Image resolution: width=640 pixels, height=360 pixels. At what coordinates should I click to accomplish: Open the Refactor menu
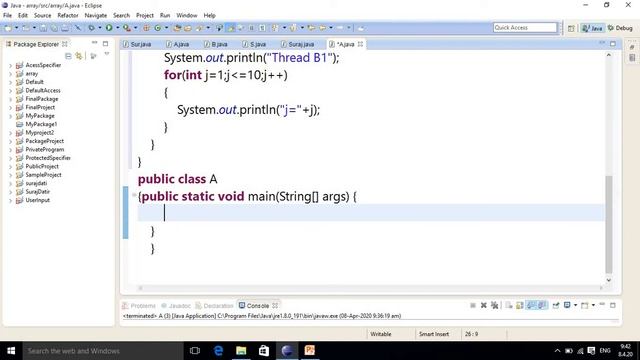[x=68, y=16]
